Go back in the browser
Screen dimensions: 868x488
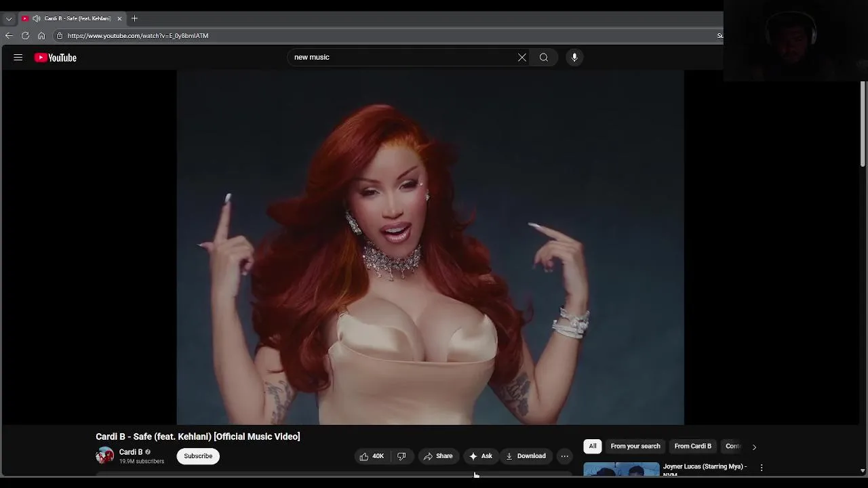tap(9, 35)
